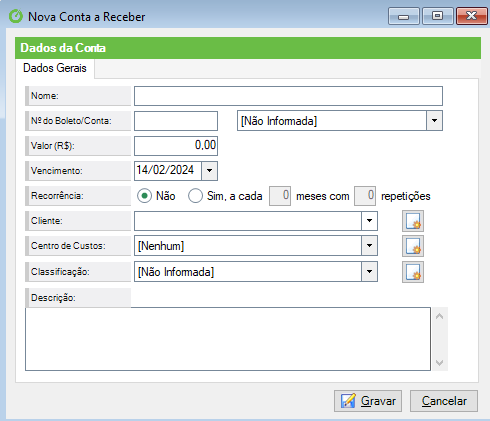The image size is (490, 421).
Task: Minimize the Nova Conta a Receber window
Action: [403, 16]
